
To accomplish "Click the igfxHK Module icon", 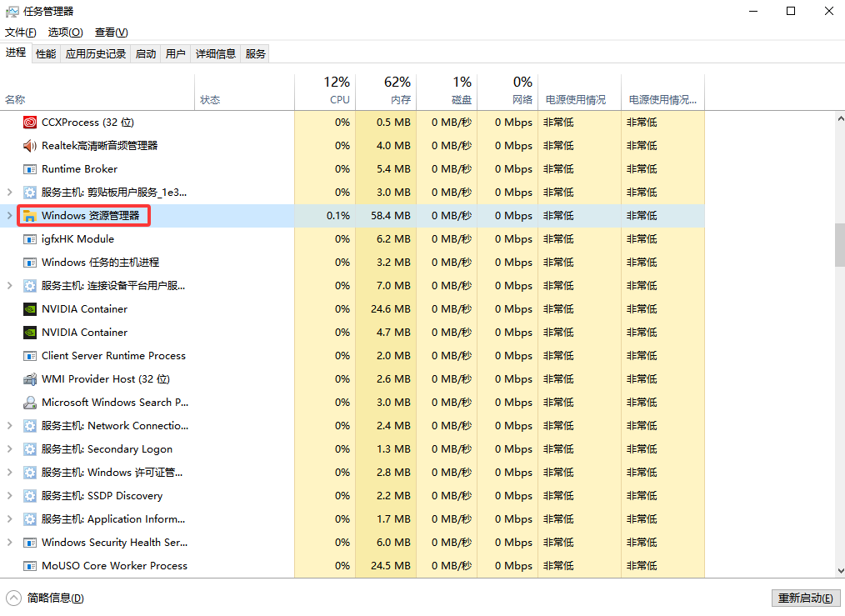I will (x=30, y=239).
